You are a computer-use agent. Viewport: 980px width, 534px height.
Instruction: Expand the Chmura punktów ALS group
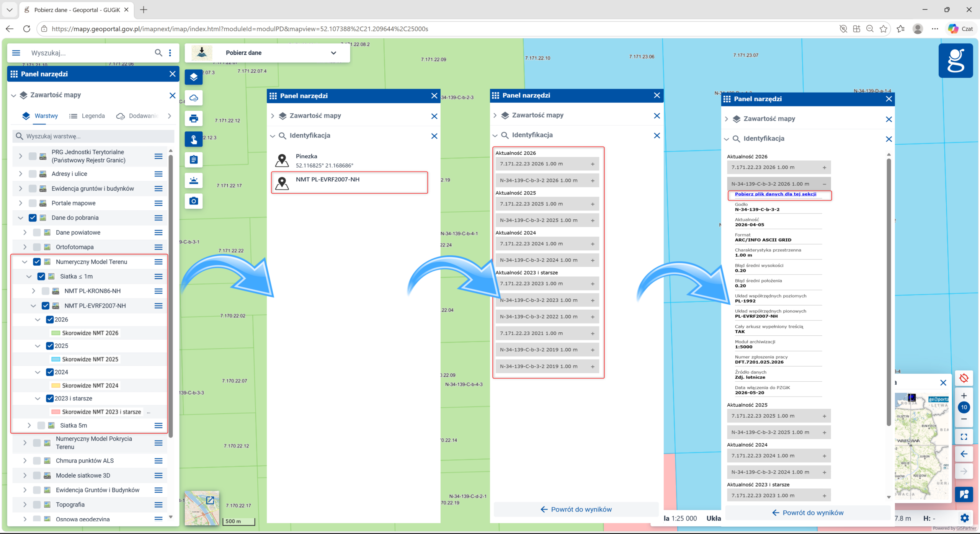(x=25, y=461)
